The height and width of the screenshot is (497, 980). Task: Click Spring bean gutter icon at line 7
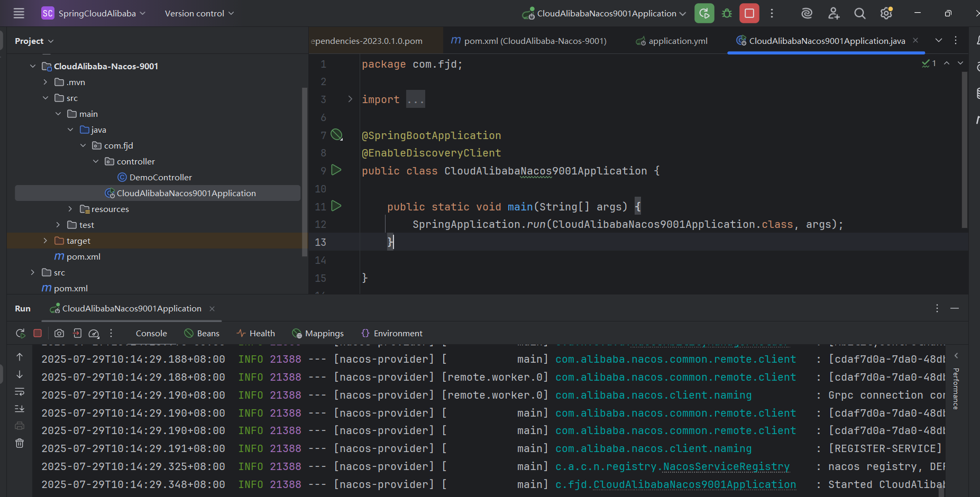coord(337,135)
